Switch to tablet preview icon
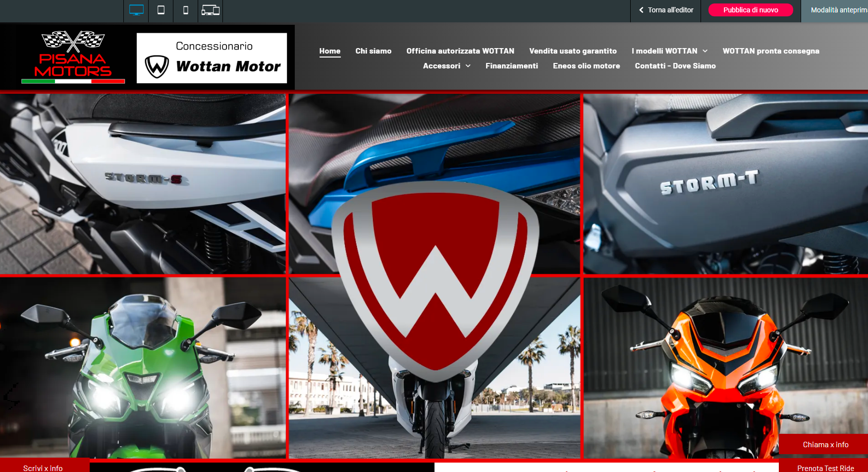Viewport: 868px width, 472px height. coord(161,10)
